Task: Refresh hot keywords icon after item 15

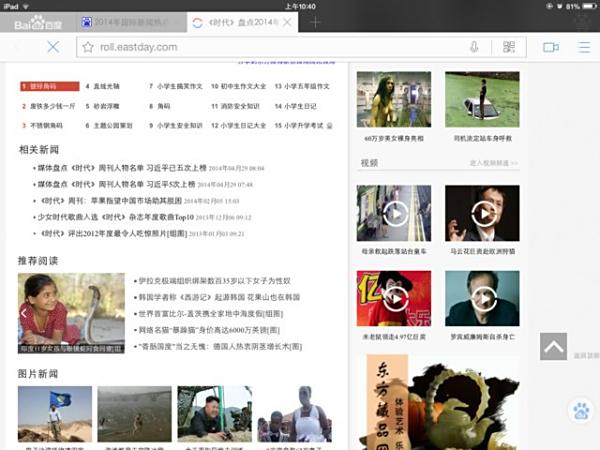Action: (x=329, y=126)
